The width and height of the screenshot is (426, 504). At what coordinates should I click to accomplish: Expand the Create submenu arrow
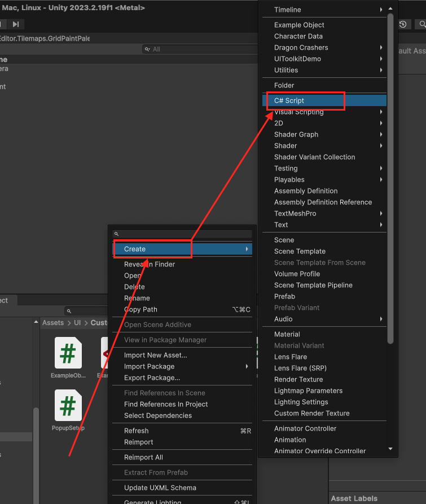(247, 249)
